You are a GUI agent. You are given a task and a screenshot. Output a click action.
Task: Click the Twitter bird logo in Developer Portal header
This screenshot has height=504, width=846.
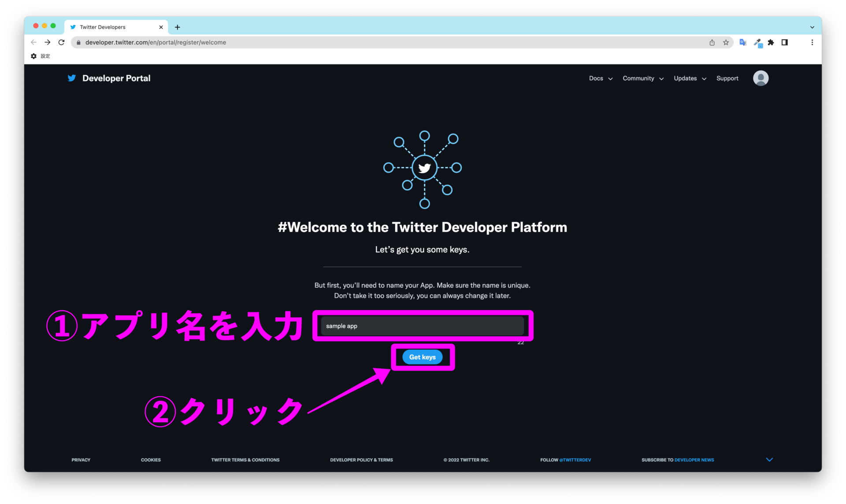pyautogui.click(x=72, y=78)
